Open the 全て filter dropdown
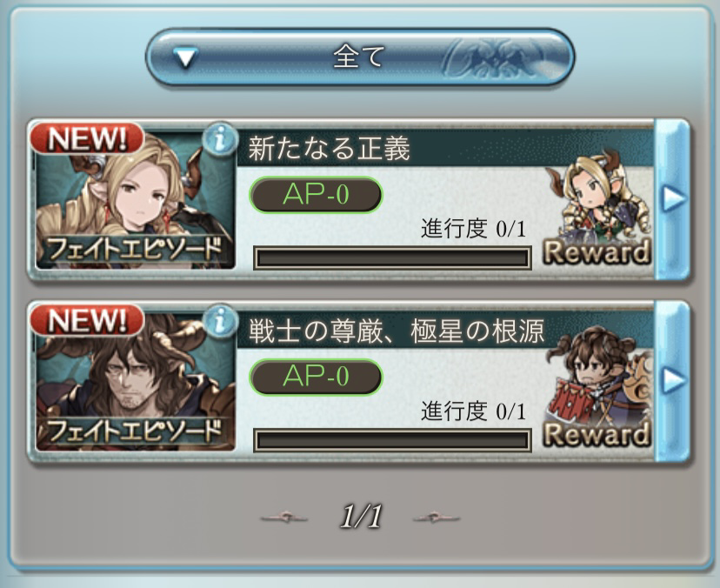Screen dimensions: 720x588 point(360,57)
